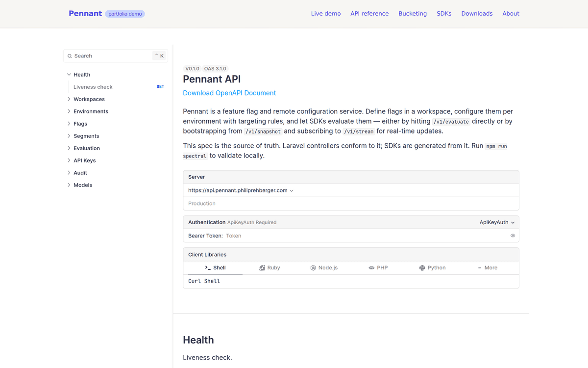Open the Downloads nav link

coord(477,14)
